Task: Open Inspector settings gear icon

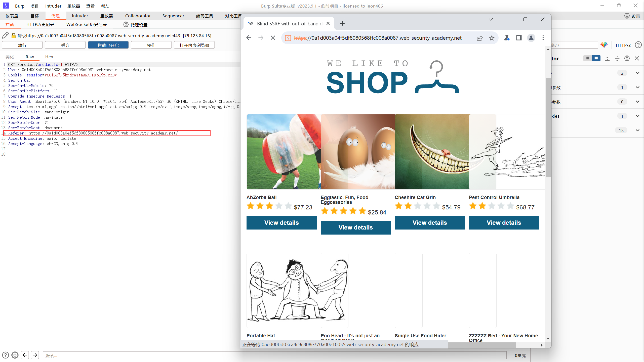Action: [627, 58]
